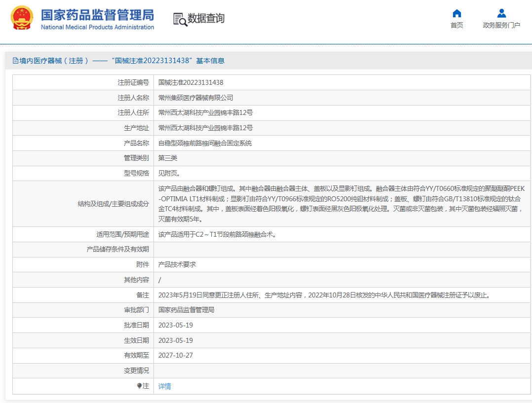Click the 数据查询 heading text
532x403 pixels.
206,18
